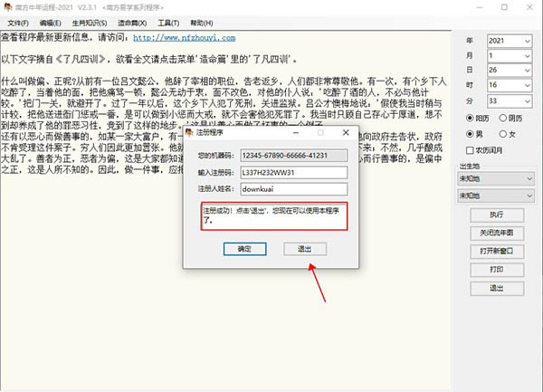
Task: Select the 阳历 radio button
Action: point(470,118)
